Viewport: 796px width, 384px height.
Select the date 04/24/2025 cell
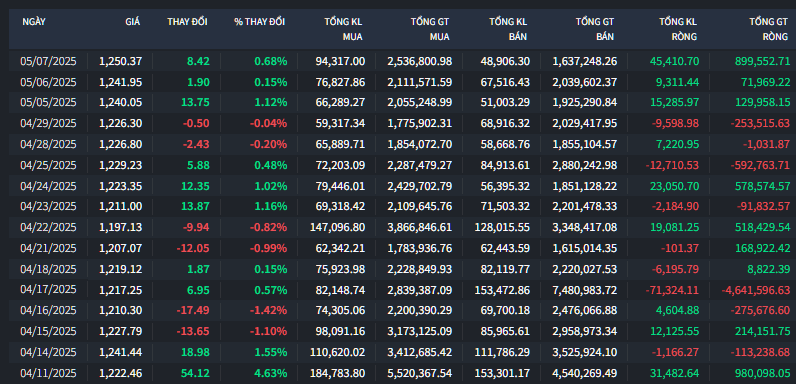point(48,186)
